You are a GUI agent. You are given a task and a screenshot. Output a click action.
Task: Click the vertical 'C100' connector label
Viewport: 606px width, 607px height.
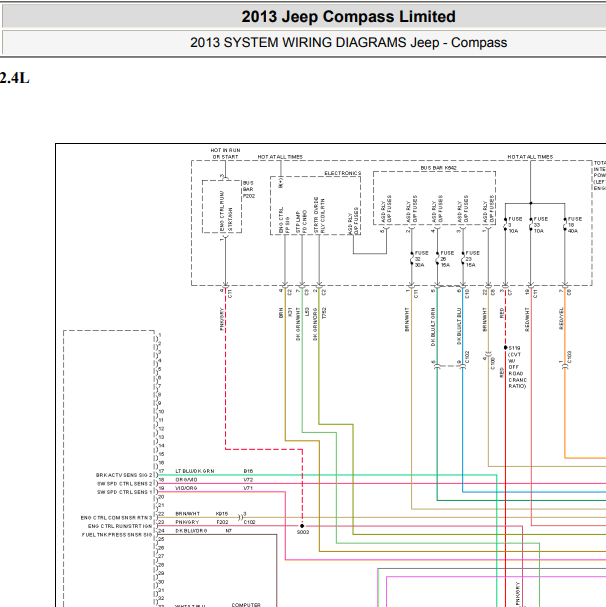coord(493,363)
